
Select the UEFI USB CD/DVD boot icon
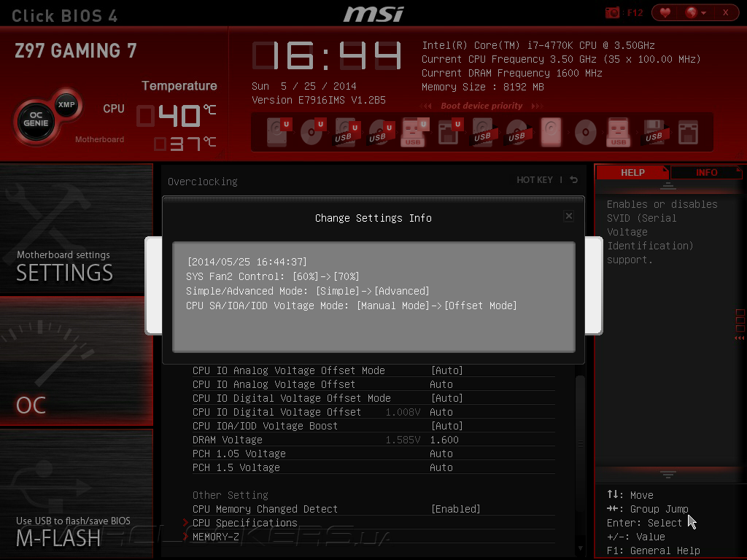coord(381,132)
